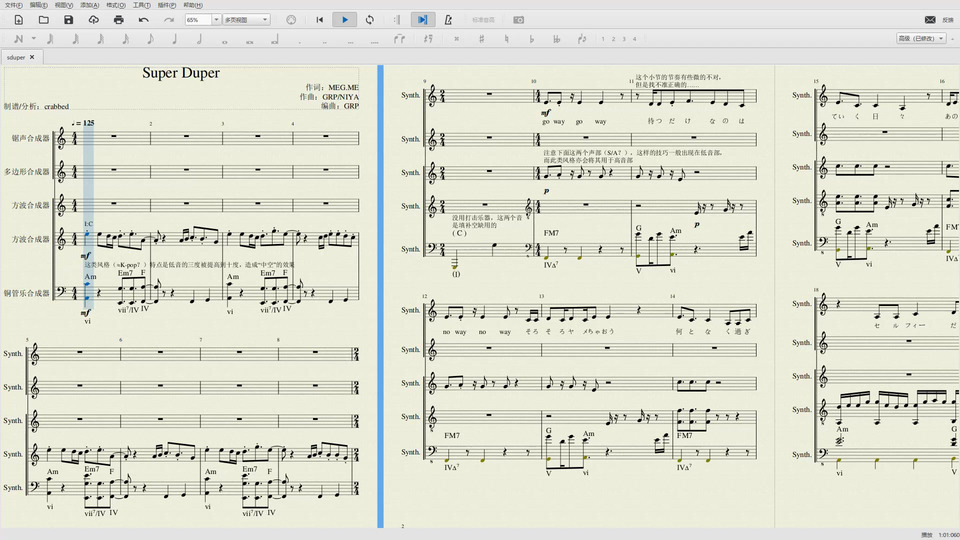Image resolution: width=960 pixels, height=540 pixels.
Task: Open the 添加(A) Add menu
Action: 89,5
